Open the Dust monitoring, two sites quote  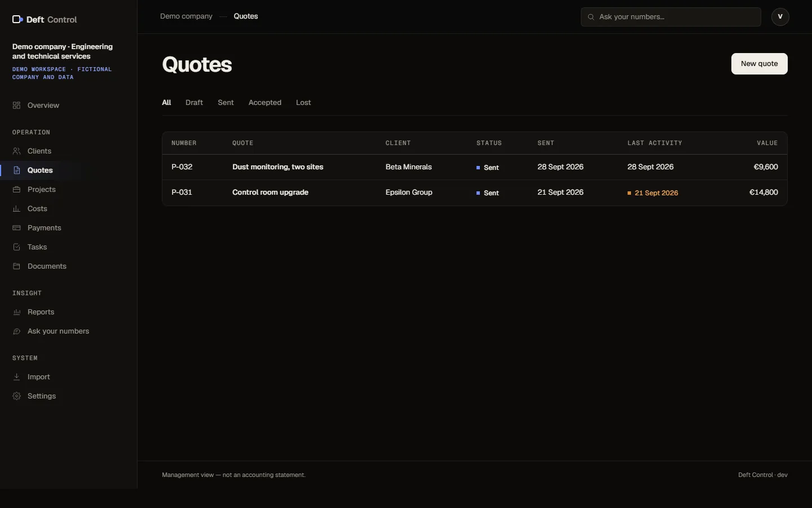[x=278, y=167]
